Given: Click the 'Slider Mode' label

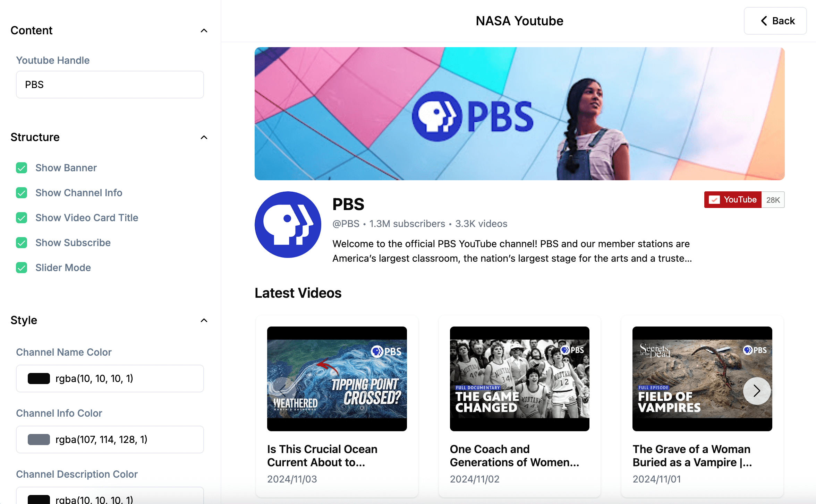Looking at the screenshot, I should [63, 268].
